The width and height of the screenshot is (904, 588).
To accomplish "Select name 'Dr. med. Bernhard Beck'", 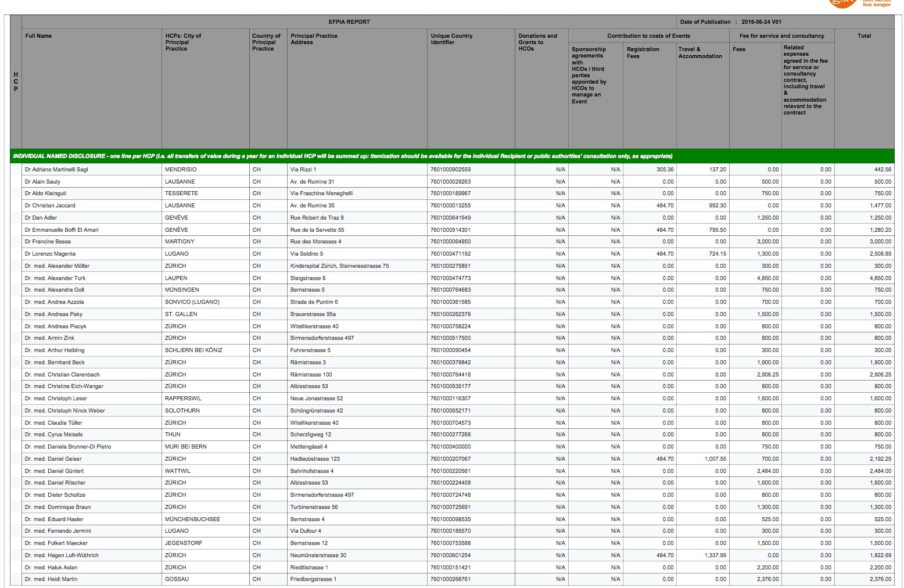I will [x=55, y=363].
